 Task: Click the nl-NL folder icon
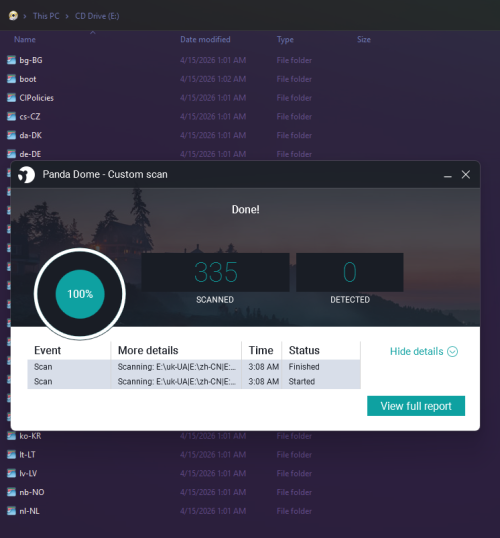pos(11,511)
